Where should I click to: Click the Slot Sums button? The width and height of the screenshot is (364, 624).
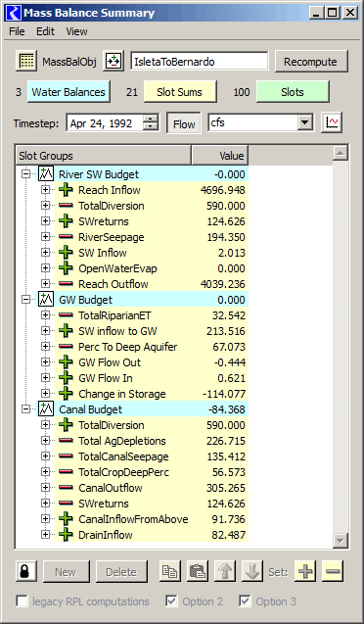tap(180, 92)
